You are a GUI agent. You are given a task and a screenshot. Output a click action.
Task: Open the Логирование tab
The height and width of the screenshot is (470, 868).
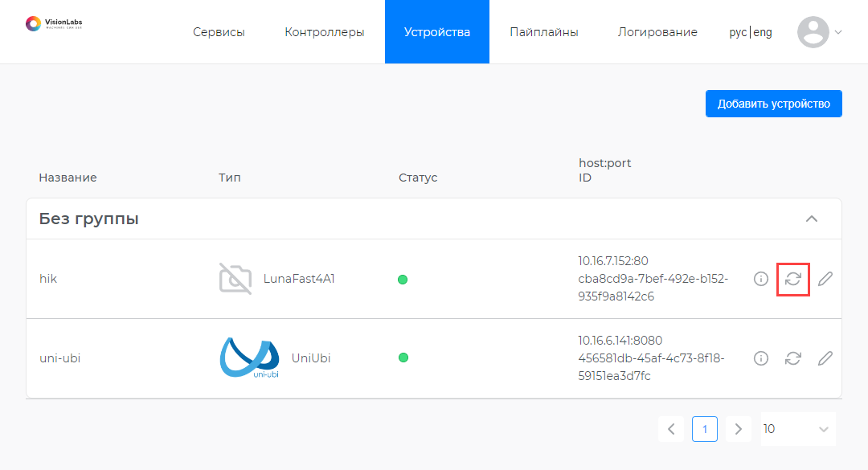[x=657, y=32]
